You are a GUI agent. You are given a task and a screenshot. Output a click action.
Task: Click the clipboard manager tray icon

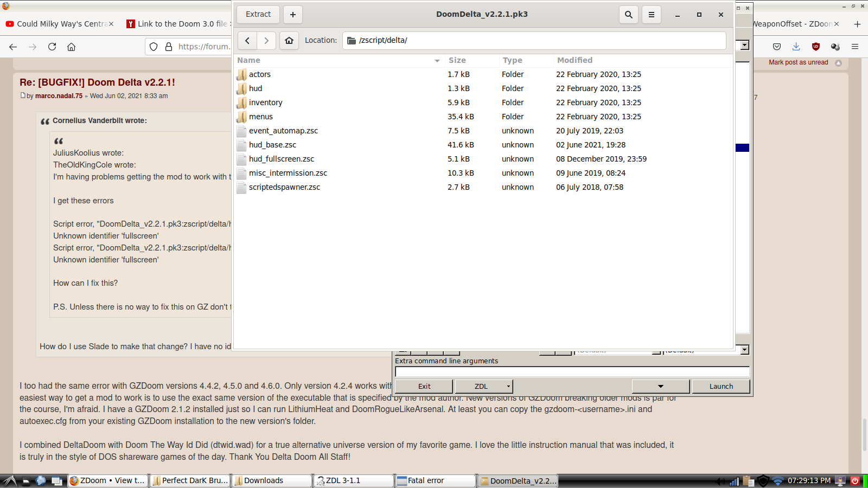749,480
